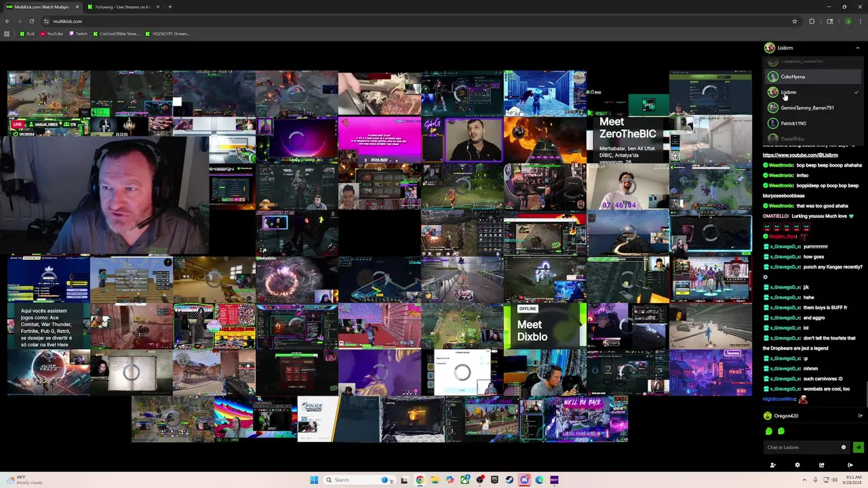Click the bookmarks apps grid icon

click(x=7, y=34)
